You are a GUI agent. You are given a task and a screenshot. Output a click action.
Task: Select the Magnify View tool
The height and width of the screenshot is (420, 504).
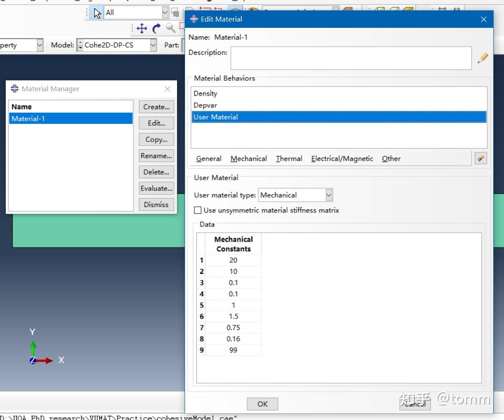(170, 28)
